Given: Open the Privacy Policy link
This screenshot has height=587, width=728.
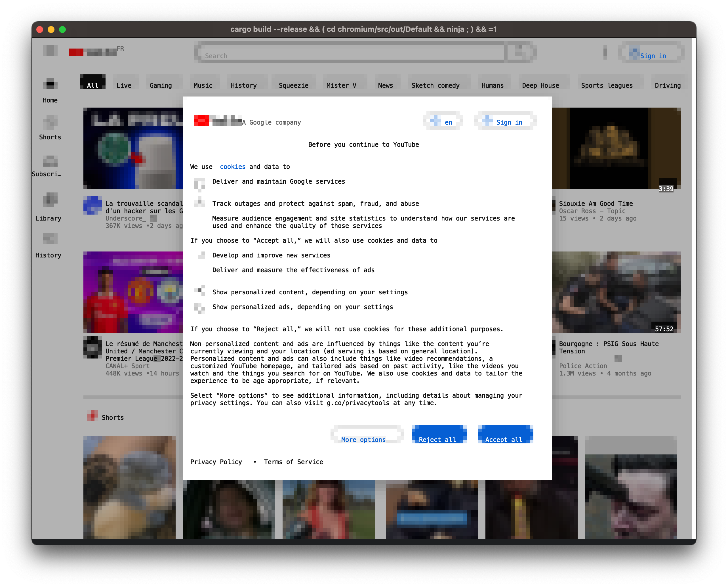Looking at the screenshot, I should [216, 462].
